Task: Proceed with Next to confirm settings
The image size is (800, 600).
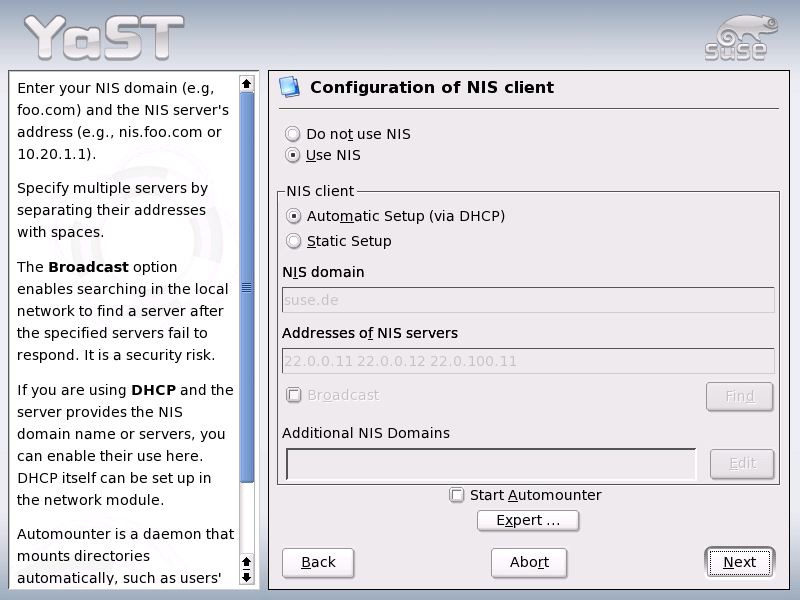Action: 739,562
